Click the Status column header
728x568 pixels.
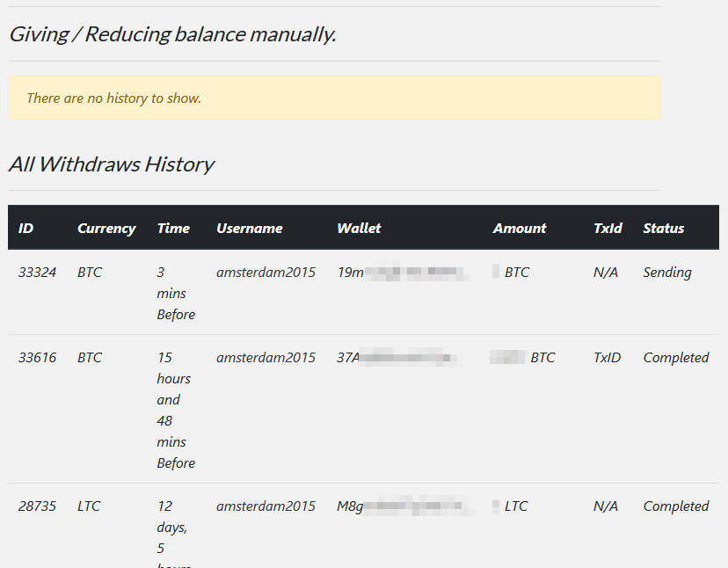663,229
